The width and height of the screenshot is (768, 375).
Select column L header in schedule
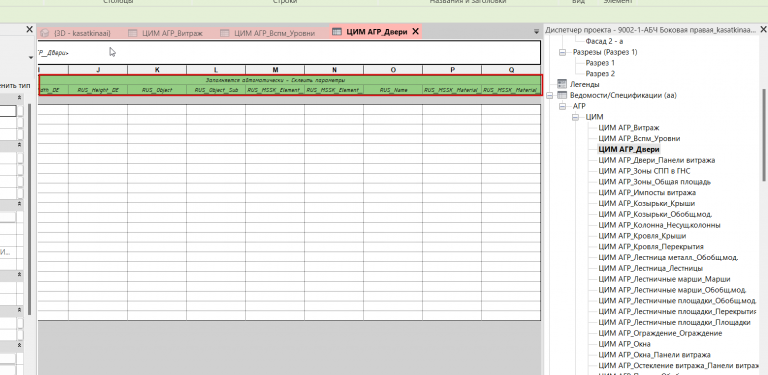tap(216, 70)
